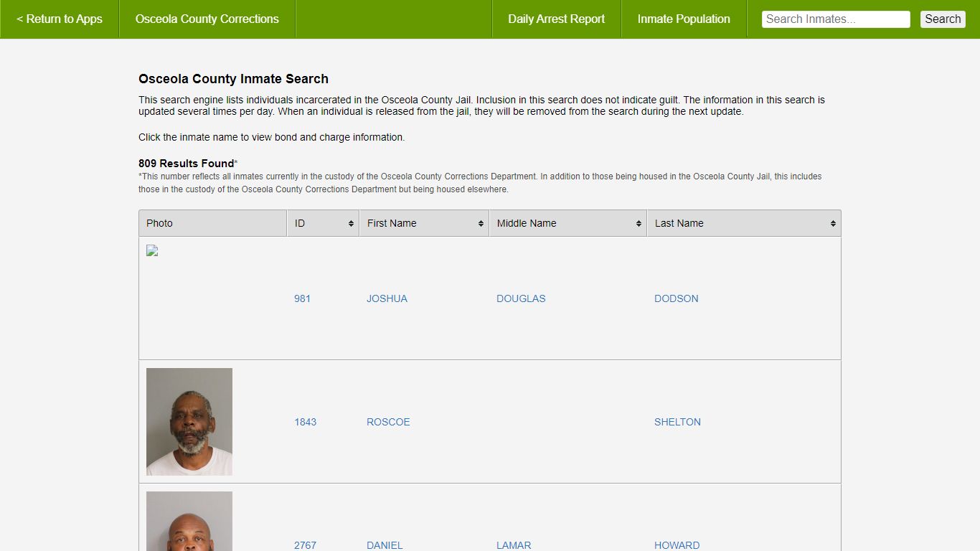Click Osceola County Inmate Search heading
The width and height of the screenshot is (980, 551).
point(233,79)
